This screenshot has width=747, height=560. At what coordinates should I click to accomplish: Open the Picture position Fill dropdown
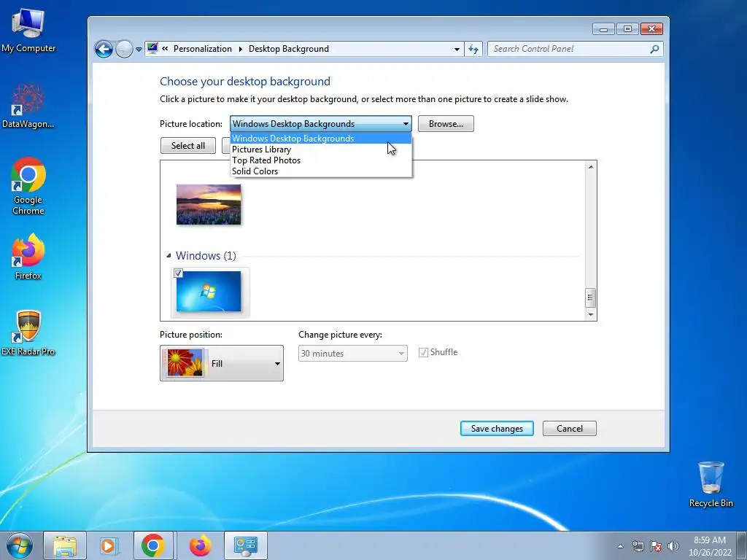(222, 363)
